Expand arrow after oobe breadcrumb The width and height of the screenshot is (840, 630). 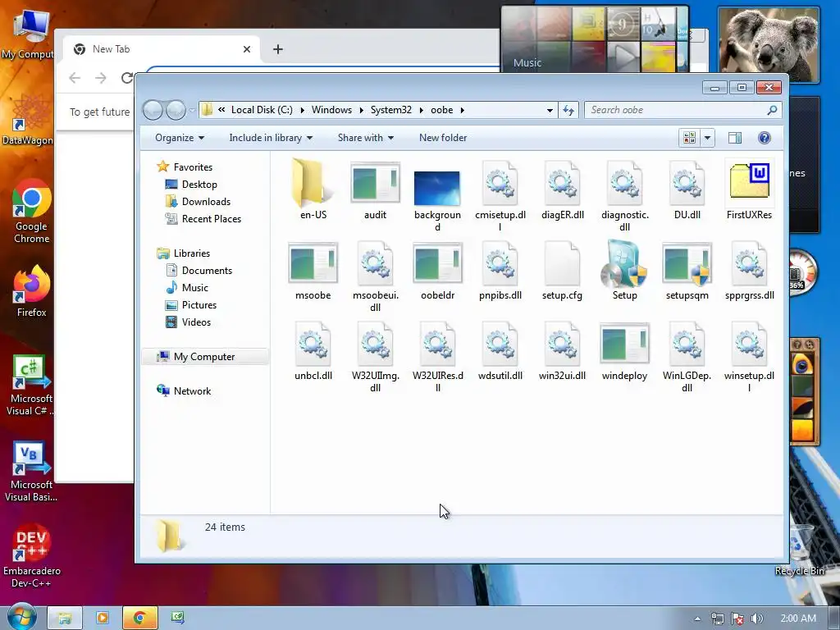click(x=463, y=110)
